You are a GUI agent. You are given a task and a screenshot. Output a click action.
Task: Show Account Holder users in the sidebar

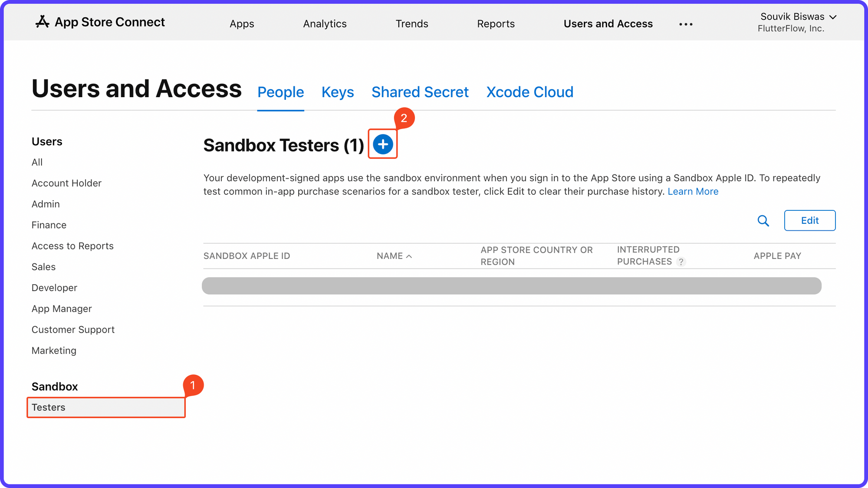(x=66, y=183)
